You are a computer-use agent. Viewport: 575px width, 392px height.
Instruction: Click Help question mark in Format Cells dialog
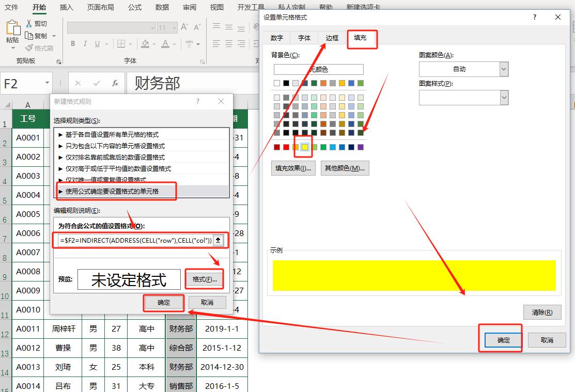(x=534, y=17)
